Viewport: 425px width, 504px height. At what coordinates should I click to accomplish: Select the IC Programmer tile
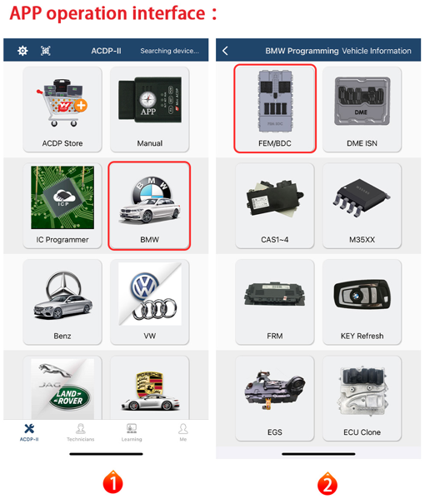[62, 206]
